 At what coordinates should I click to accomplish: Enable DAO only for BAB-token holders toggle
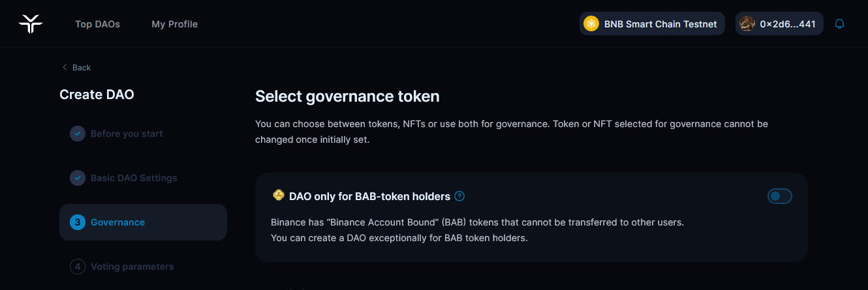click(x=779, y=196)
